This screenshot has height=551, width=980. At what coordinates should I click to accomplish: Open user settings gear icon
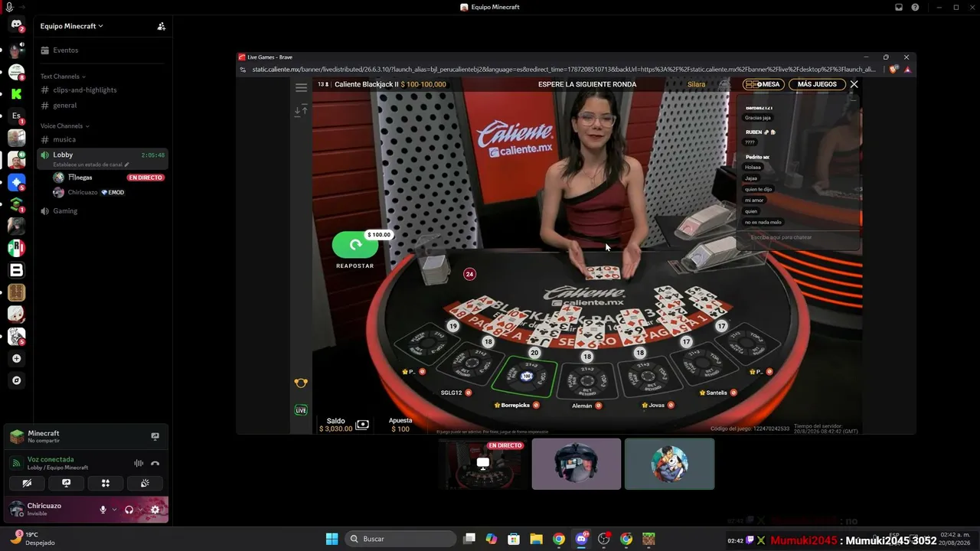point(155,510)
